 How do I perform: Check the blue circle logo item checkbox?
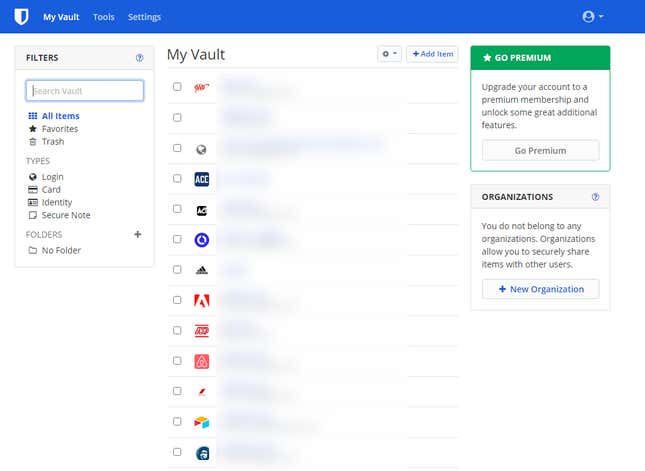pyautogui.click(x=177, y=239)
